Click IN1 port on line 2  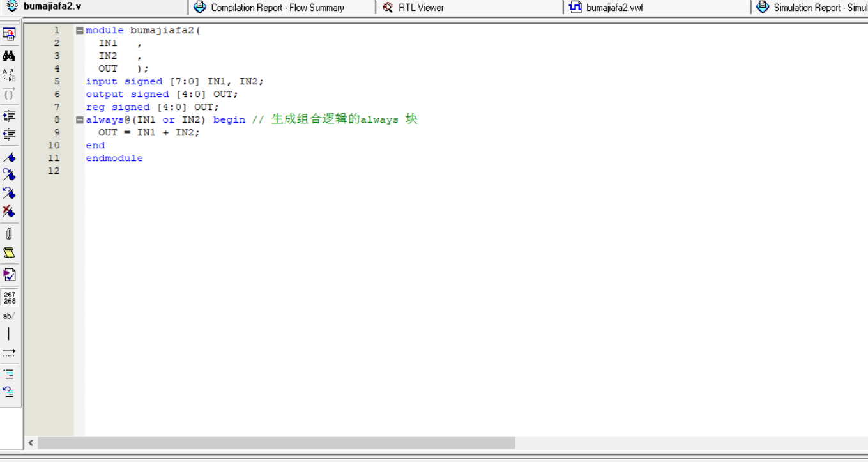[x=108, y=43]
